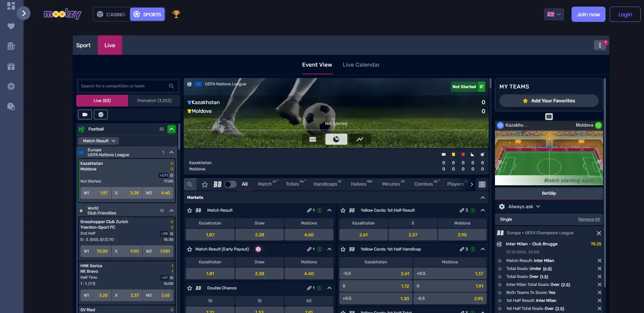Click the competition or team search field
Viewport: 644px width, 313px height.
(x=128, y=86)
